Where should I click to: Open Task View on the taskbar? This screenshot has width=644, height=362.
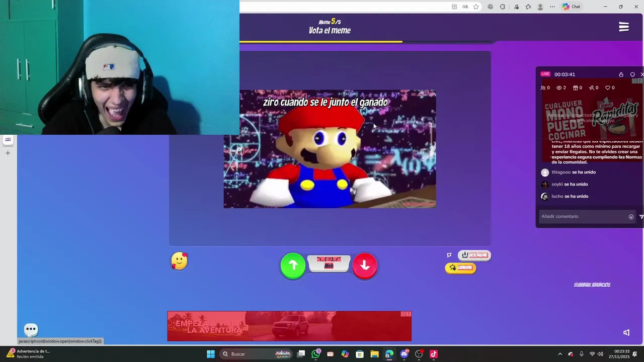(301, 354)
